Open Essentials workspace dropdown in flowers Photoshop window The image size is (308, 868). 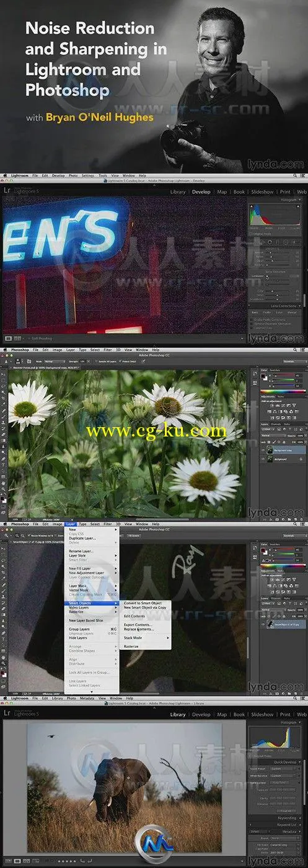(x=295, y=361)
